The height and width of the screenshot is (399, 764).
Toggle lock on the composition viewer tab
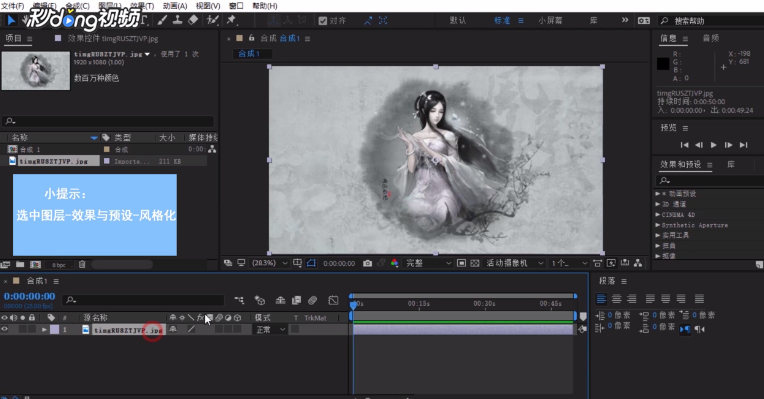(x=252, y=38)
